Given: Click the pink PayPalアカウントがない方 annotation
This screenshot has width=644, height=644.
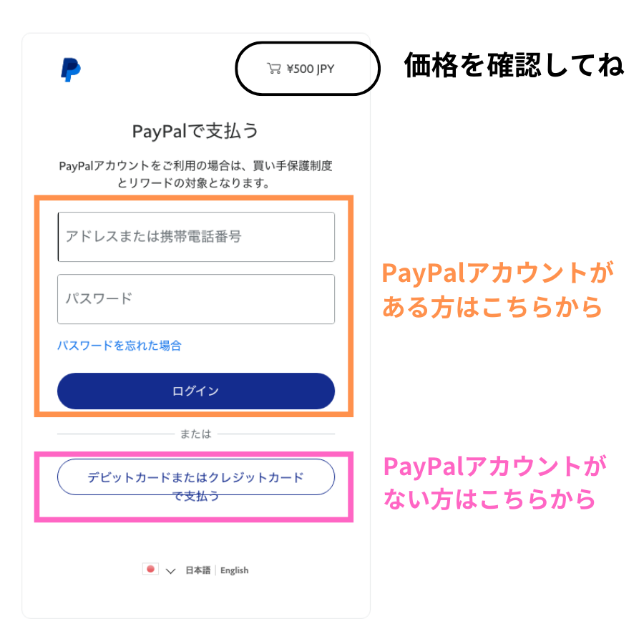Looking at the screenshot, I should 494,482.
